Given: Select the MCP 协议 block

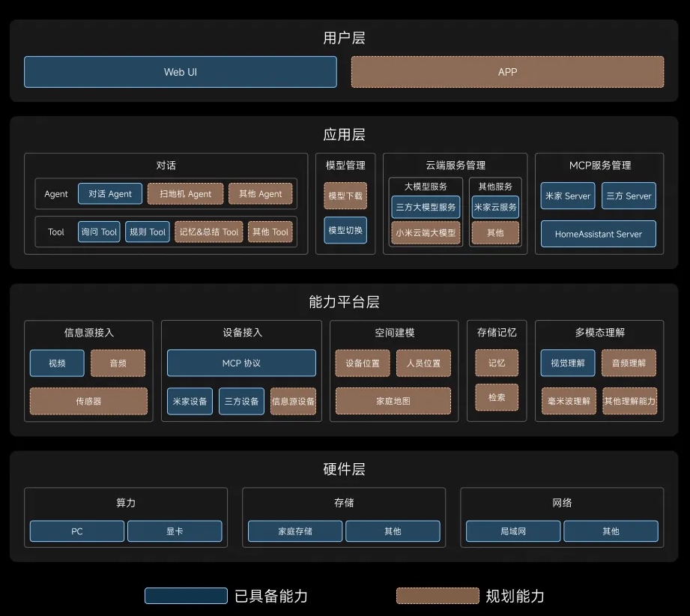Looking at the screenshot, I should pyautogui.click(x=241, y=363).
